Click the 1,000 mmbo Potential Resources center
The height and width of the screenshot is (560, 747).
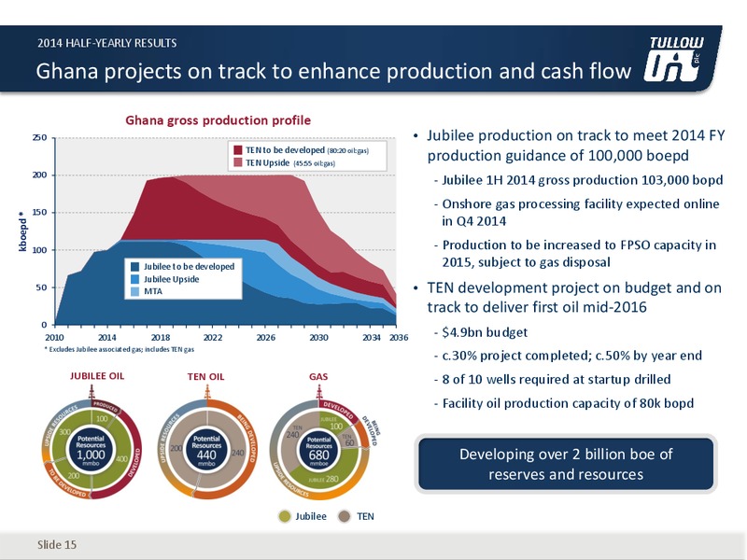click(91, 450)
